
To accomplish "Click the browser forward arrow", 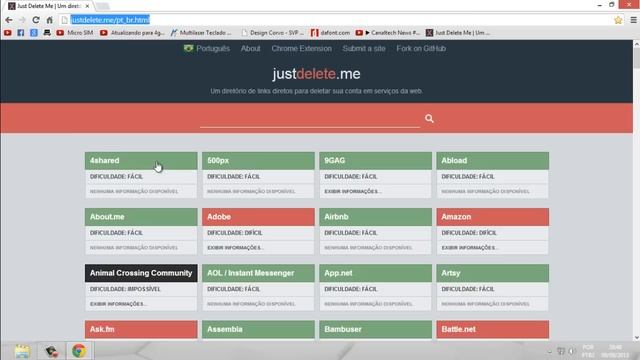I will pyautogui.click(x=22, y=20).
